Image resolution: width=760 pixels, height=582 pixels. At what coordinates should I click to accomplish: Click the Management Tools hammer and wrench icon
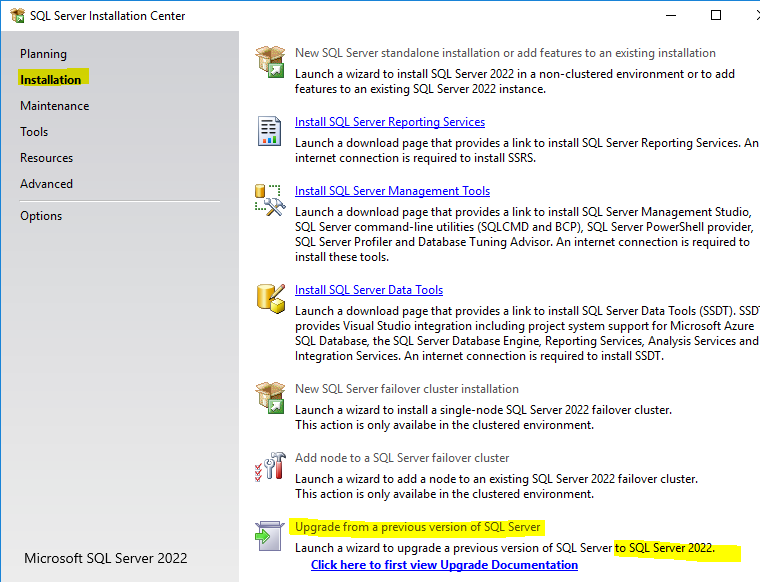tap(270, 200)
